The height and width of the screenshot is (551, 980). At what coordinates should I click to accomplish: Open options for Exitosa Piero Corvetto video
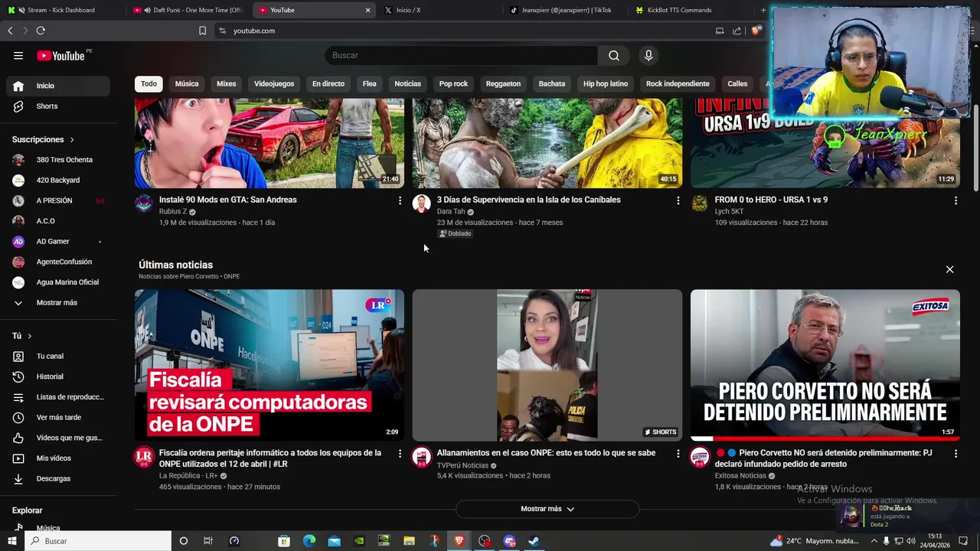(x=955, y=454)
